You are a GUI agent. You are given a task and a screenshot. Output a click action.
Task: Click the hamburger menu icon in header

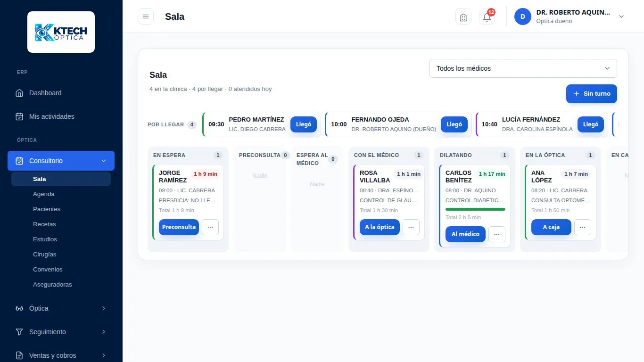(x=146, y=16)
